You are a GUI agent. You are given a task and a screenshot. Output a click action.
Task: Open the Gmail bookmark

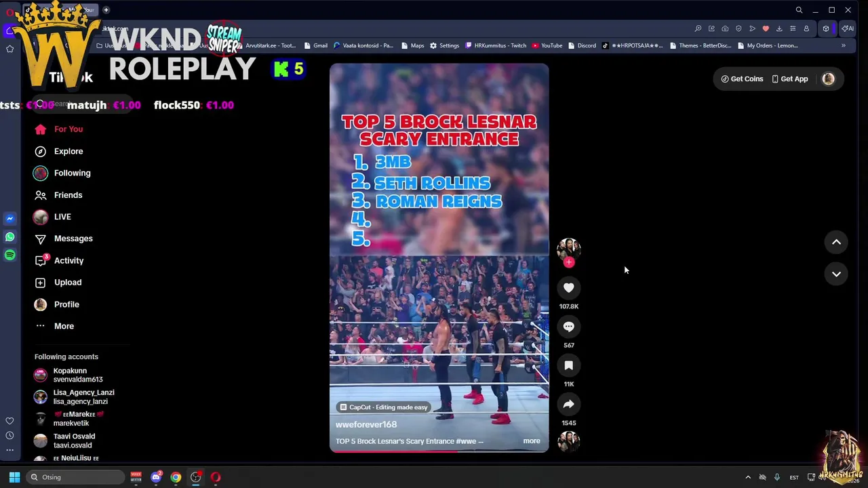(316, 45)
